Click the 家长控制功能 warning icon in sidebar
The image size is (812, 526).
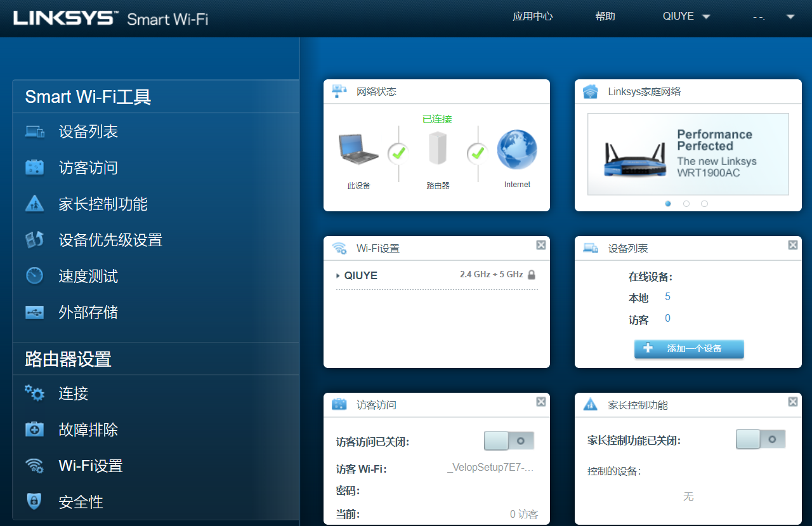click(34, 204)
